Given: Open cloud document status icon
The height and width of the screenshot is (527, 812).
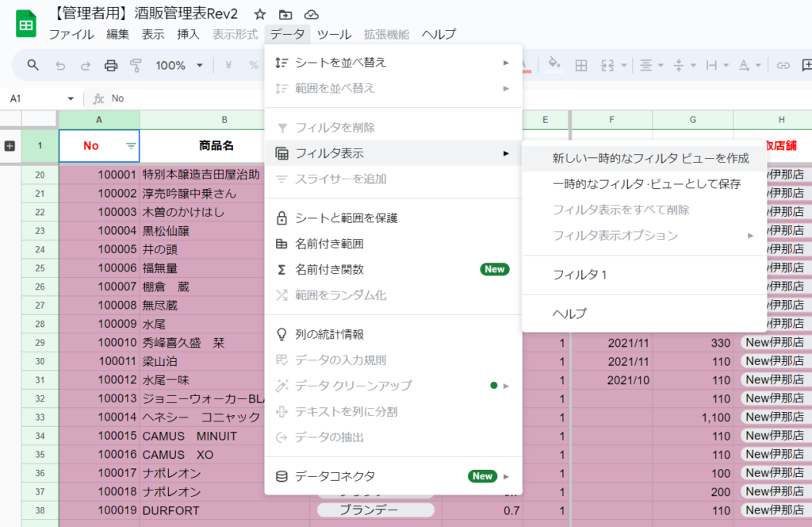Looking at the screenshot, I should coord(312,14).
